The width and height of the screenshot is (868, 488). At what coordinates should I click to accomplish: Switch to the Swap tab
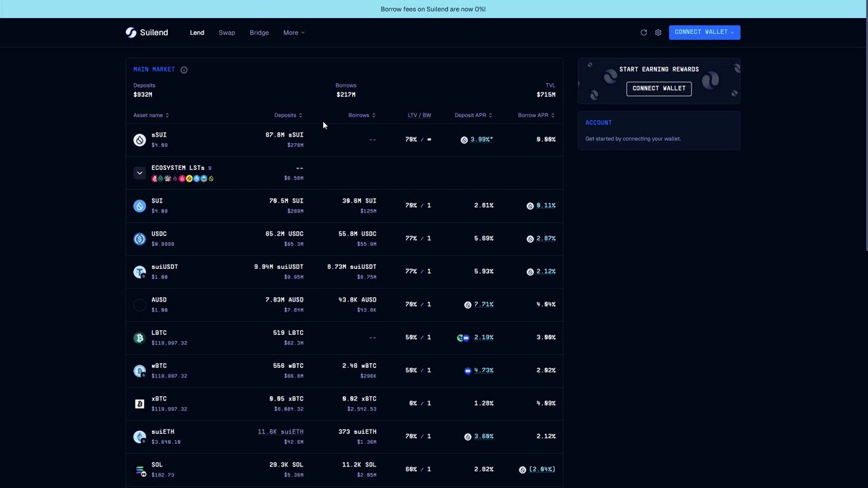click(x=227, y=33)
